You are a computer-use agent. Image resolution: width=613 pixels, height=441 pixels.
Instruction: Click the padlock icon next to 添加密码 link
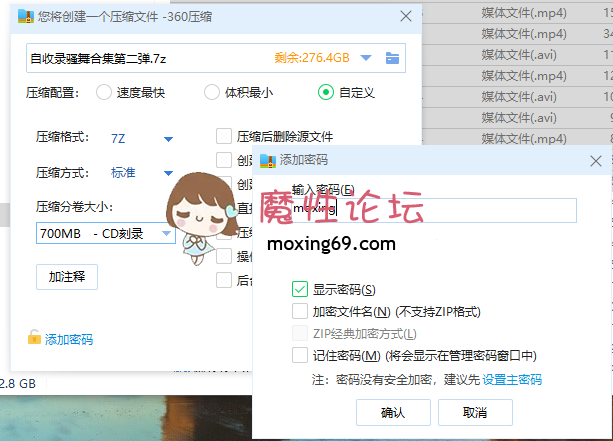coord(34,337)
